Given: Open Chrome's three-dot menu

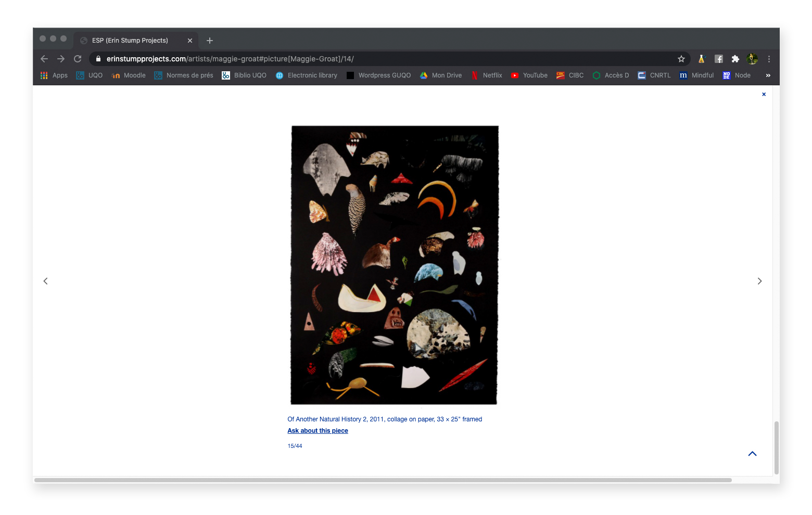Looking at the screenshot, I should pos(769,59).
